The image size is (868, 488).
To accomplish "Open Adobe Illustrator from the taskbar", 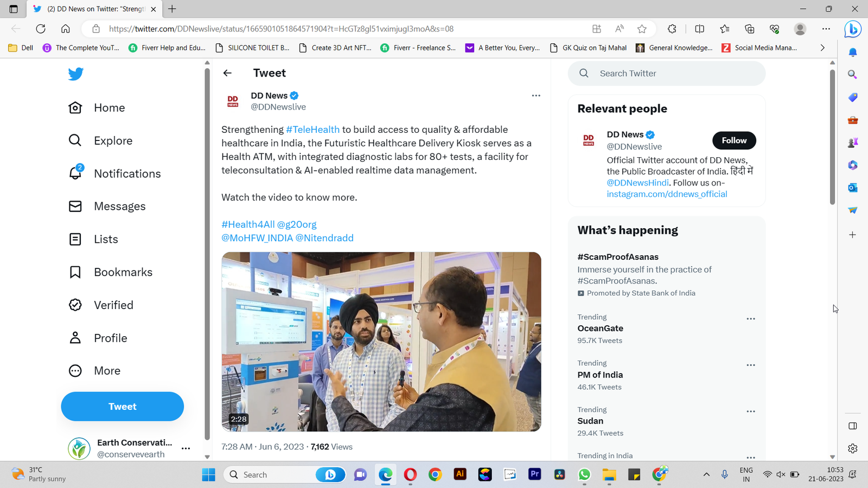I will pyautogui.click(x=460, y=474).
